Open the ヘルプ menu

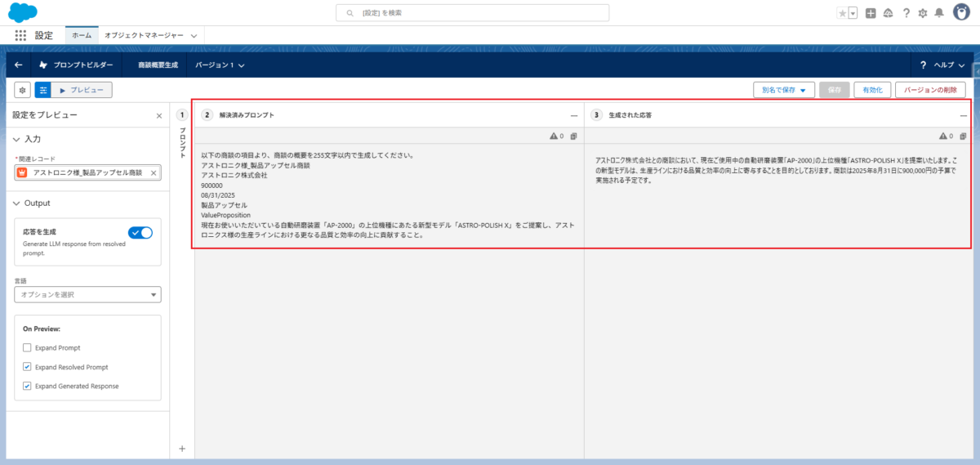click(943, 65)
